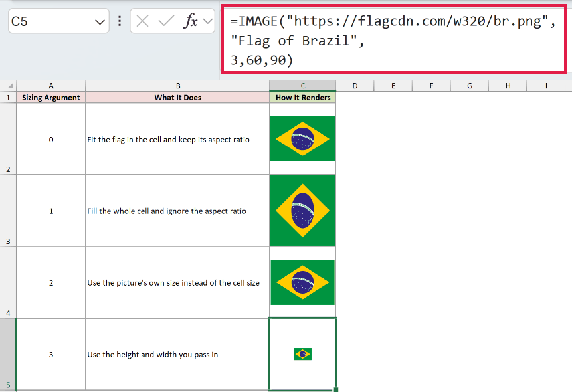Click inside the IMAGE formula text

393,39
